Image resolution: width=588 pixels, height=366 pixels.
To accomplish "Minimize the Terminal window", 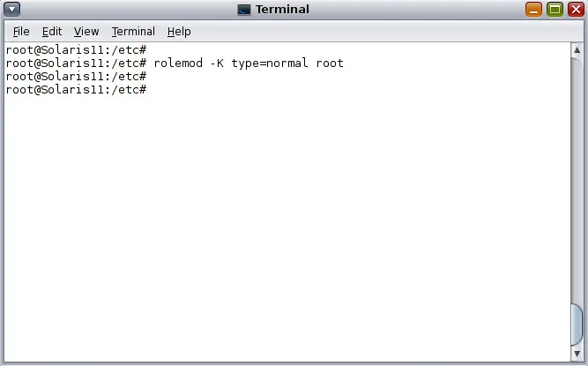I will click(x=534, y=10).
